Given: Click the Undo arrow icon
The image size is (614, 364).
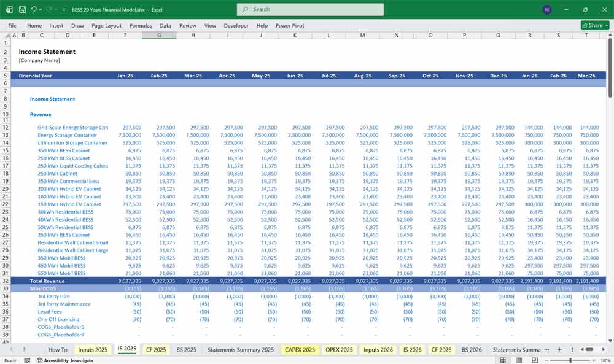Looking at the screenshot, I should coord(34,10).
